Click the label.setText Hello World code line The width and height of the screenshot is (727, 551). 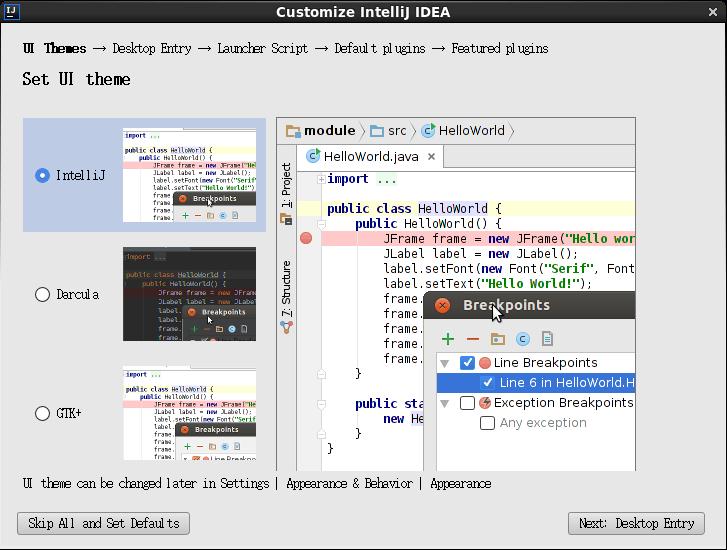point(488,284)
